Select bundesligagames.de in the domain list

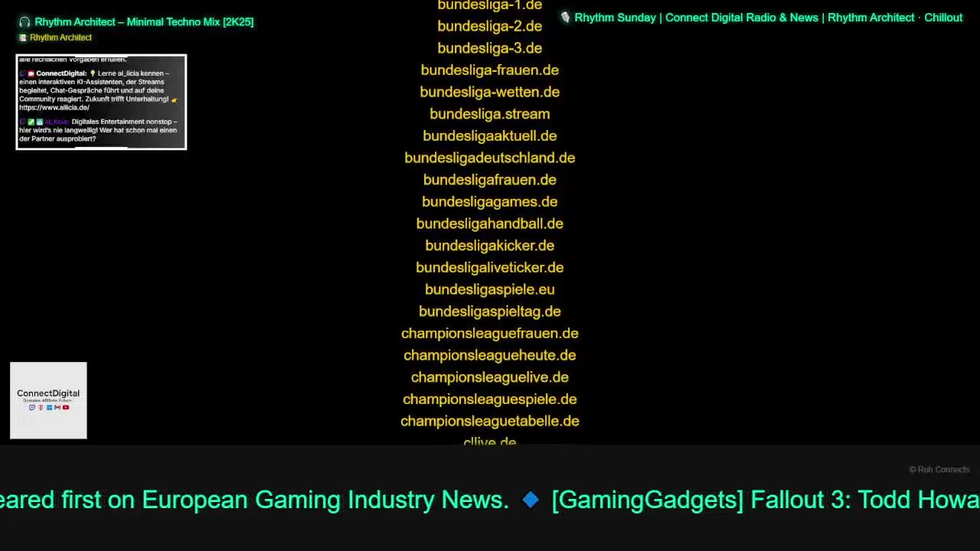tap(490, 202)
